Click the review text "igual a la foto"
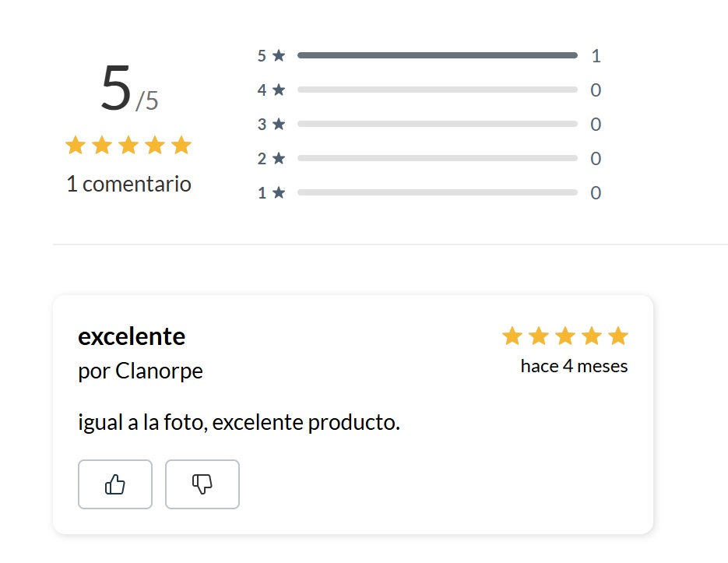The width and height of the screenshot is (728, 563). 239,423
